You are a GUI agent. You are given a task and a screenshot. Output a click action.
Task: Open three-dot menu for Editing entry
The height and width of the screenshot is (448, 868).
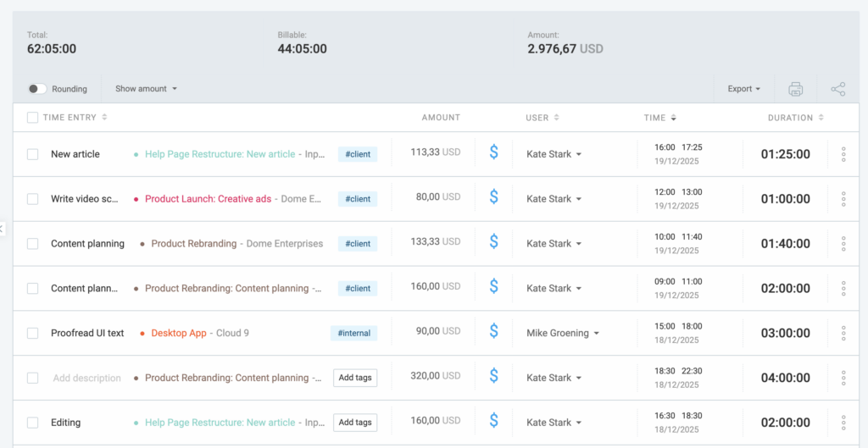843,423
